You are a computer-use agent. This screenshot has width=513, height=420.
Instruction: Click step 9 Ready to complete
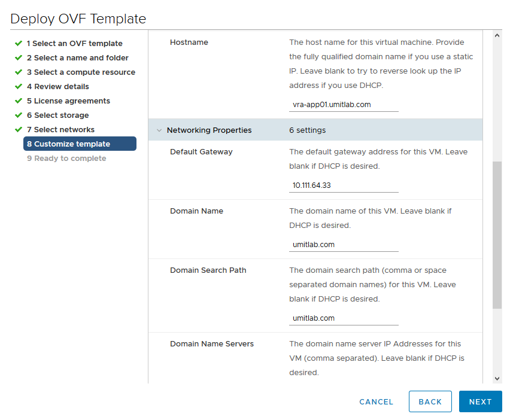coord(66,159)
